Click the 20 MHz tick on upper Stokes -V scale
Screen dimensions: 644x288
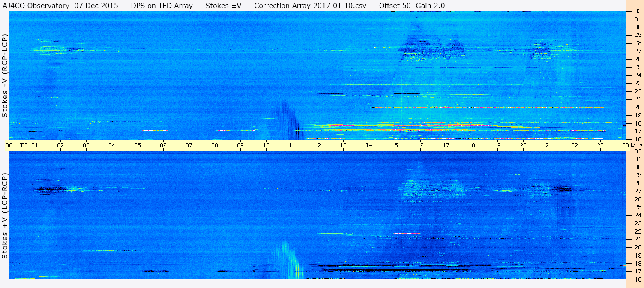pos(637,107)
